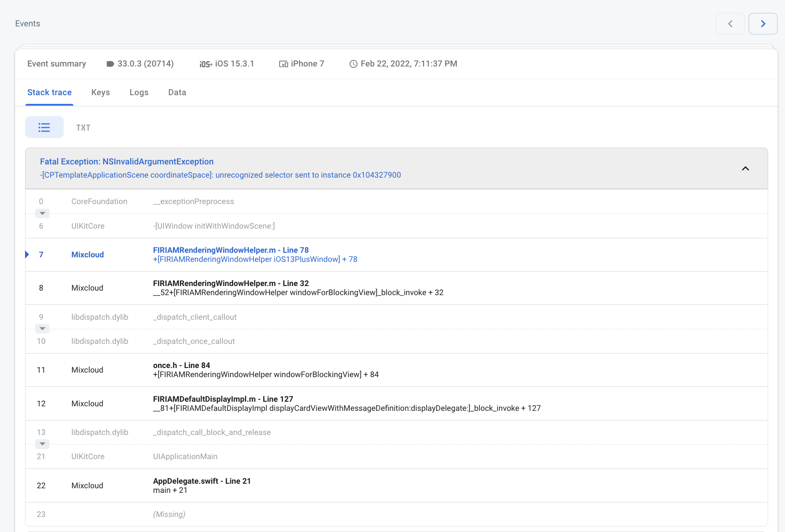This screenshot has height=532, width=785.
Task: Open the Logs tab
Action: pos(139,92)
